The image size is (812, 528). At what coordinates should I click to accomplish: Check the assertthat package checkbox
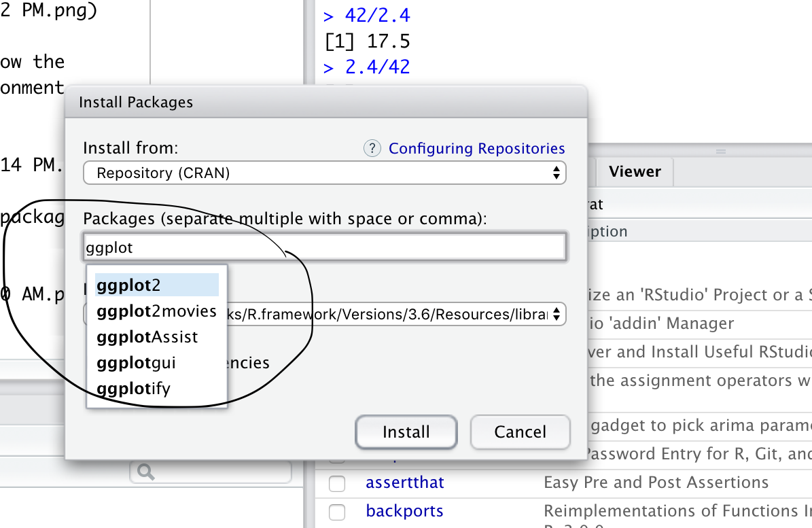[x=337, y=483]
